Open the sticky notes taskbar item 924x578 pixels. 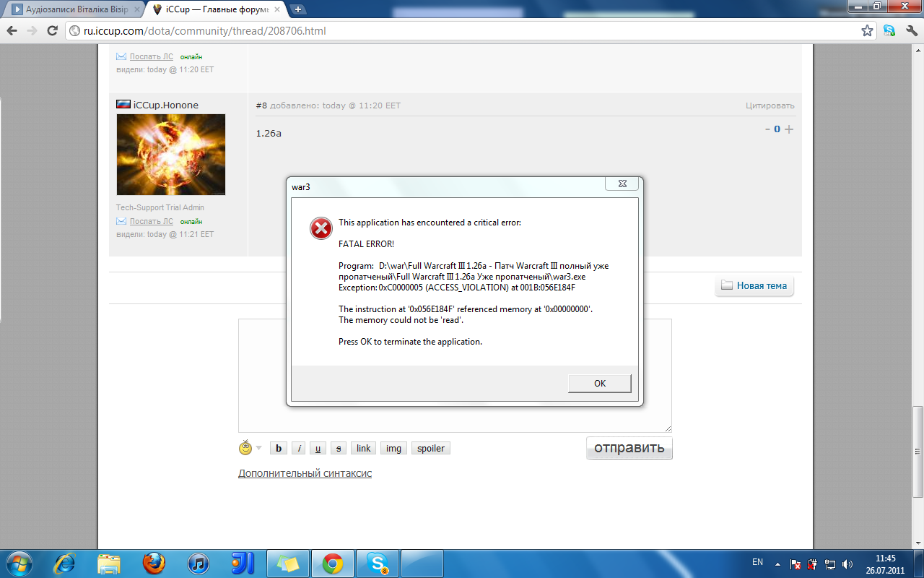click(288, 563)
